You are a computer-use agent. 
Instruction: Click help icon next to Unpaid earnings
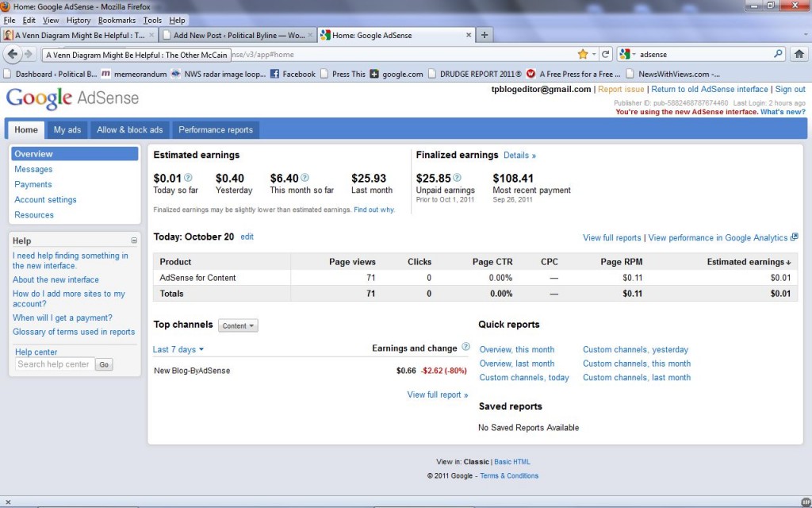tap(458, 177)
